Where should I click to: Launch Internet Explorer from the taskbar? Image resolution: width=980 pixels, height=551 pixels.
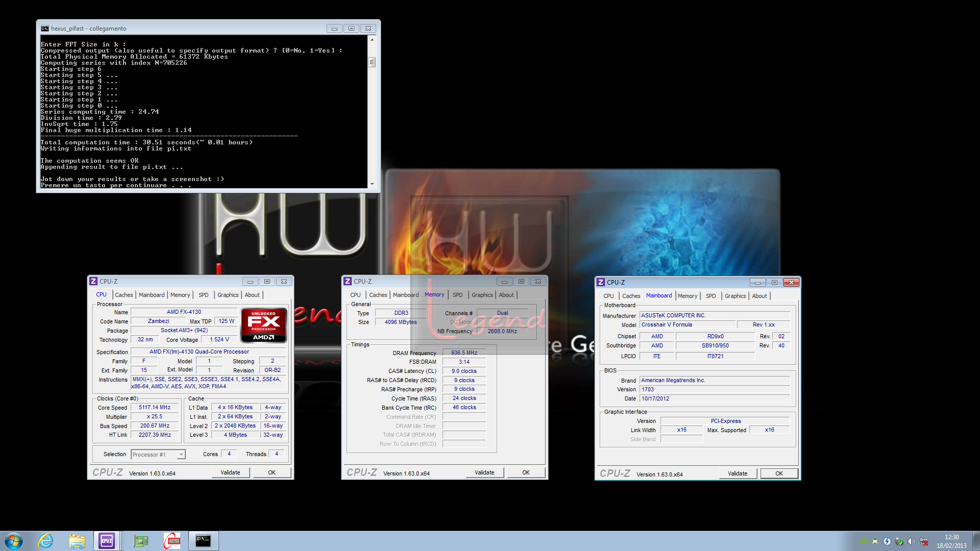(x=46, y=541)
